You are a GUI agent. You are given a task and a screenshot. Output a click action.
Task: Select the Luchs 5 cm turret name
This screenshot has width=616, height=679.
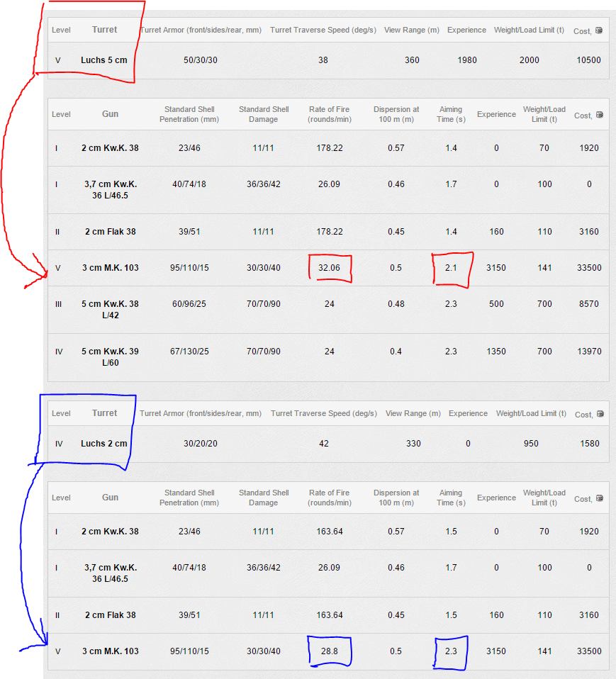tap(103, 60)
